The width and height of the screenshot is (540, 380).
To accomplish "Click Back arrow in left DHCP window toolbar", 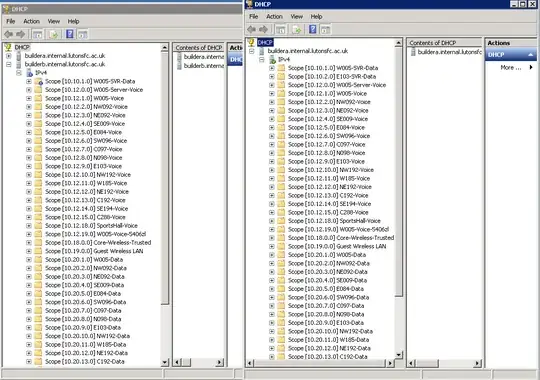I will tap(9, 34).
